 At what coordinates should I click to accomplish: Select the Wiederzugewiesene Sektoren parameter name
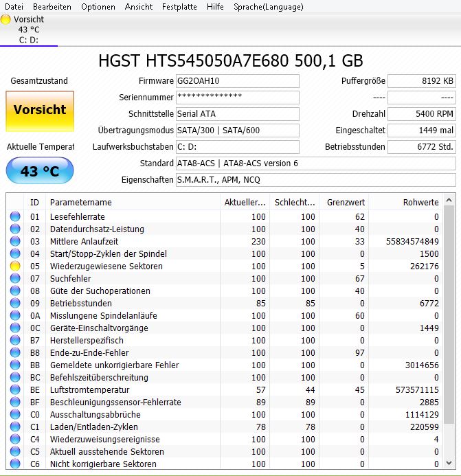pos(106,267)
